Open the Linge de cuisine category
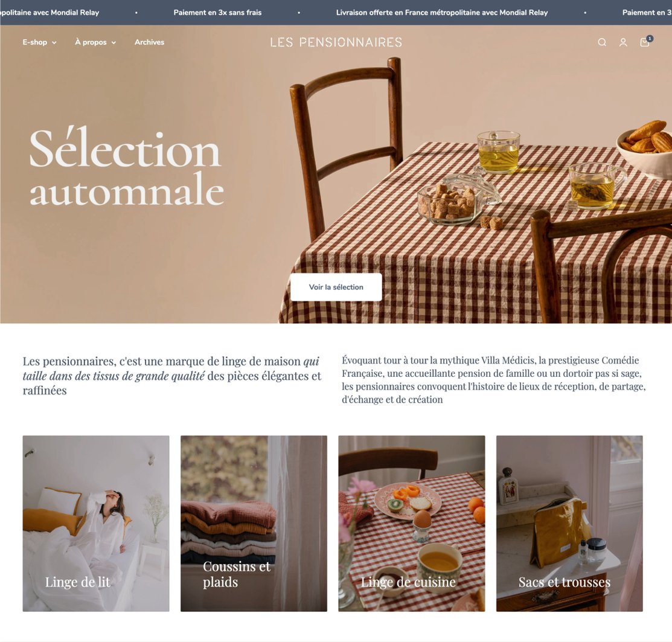Image resolution: width=672 pixels, height=642 pixels. coord(411,524)
